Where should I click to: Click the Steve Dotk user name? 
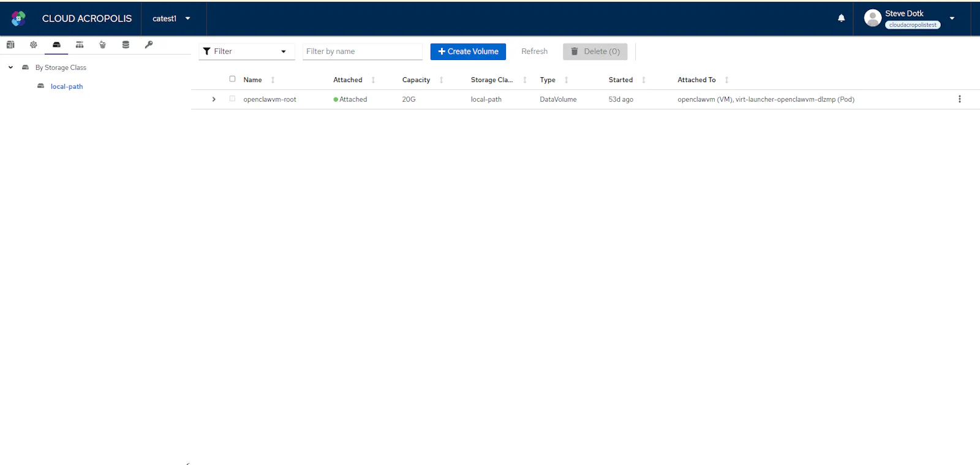pyautogui.click(x=904, y=13)
